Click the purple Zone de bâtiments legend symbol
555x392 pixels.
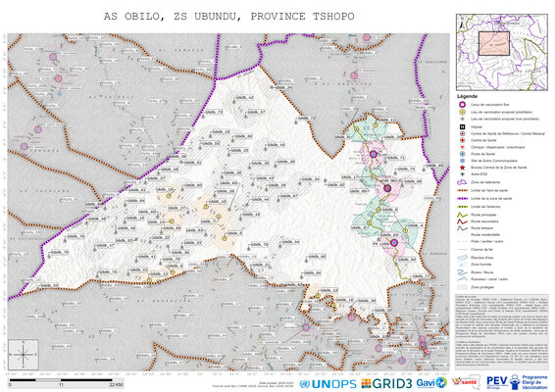[x=463, y=182]
